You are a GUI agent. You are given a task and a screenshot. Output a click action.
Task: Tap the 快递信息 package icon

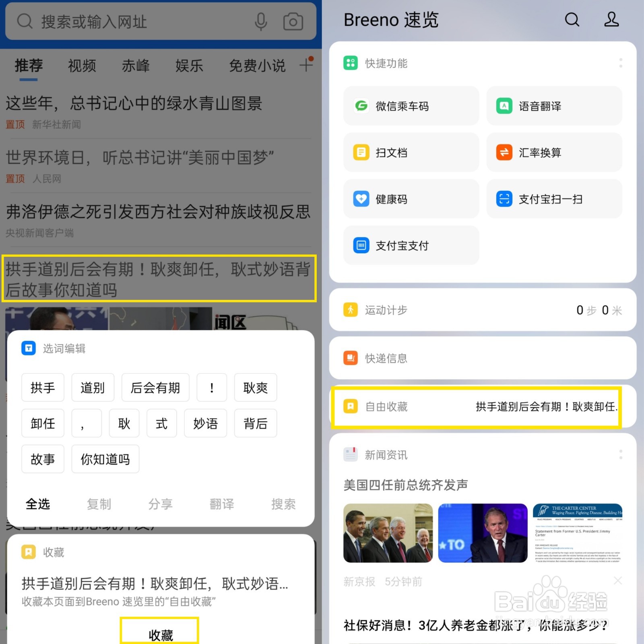click(x=350, y=358)
